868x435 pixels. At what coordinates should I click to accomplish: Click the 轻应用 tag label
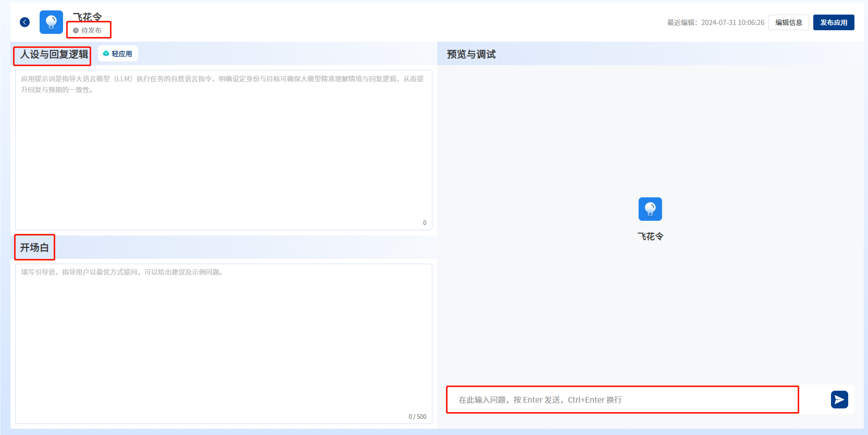(x=122, y=54)
